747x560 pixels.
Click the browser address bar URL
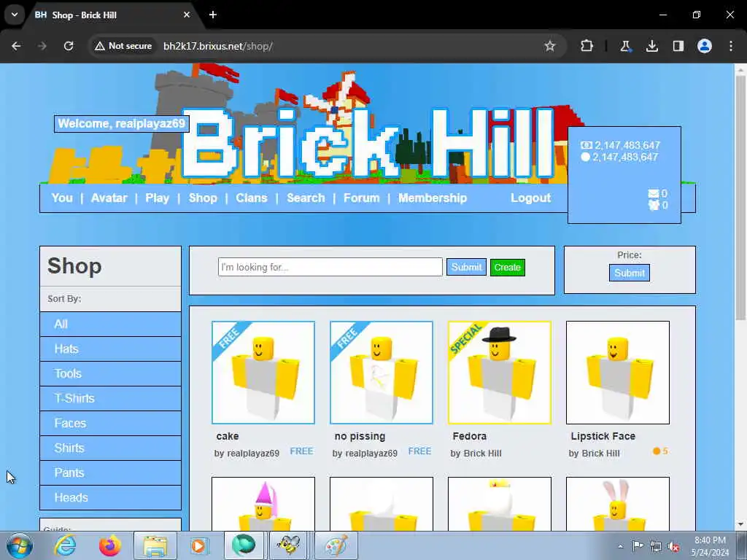(x=217, y=46)
